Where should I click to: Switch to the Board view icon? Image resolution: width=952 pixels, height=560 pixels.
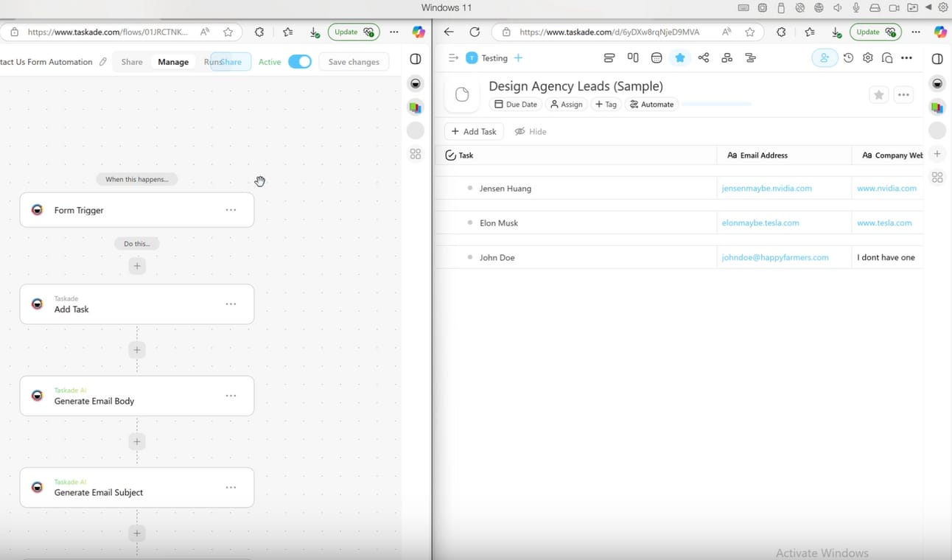click(633, 57)
